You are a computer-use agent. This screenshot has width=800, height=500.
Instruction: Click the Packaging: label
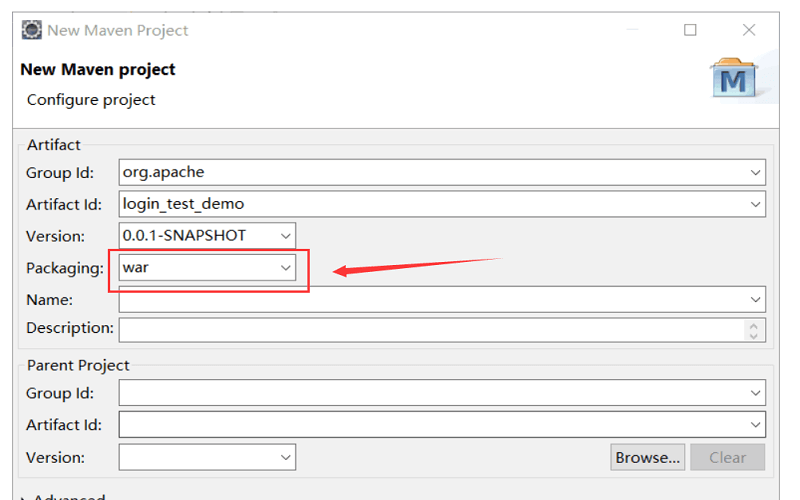65,268
